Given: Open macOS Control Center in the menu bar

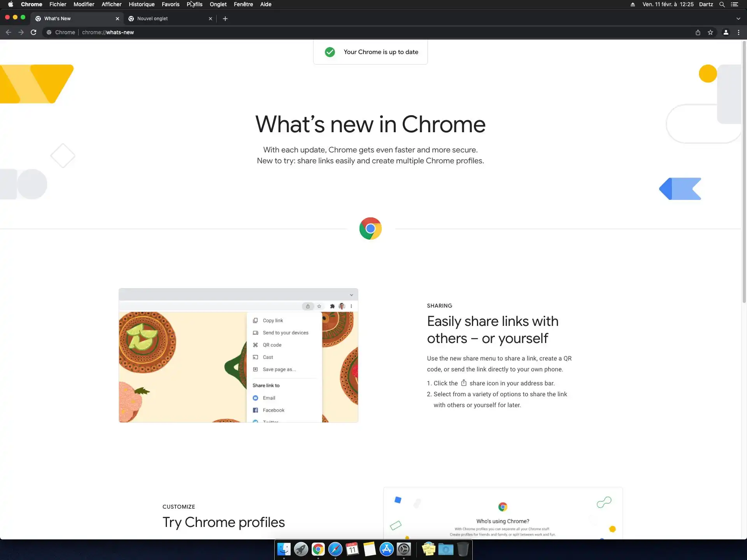Looking at the screenshot, I should coord(734,4).
